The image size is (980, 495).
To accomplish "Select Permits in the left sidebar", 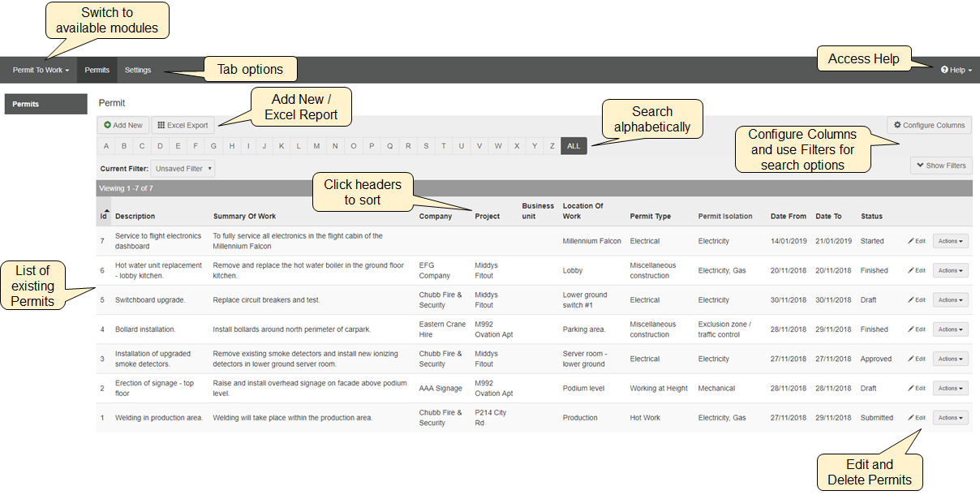I will coord(25,105).
